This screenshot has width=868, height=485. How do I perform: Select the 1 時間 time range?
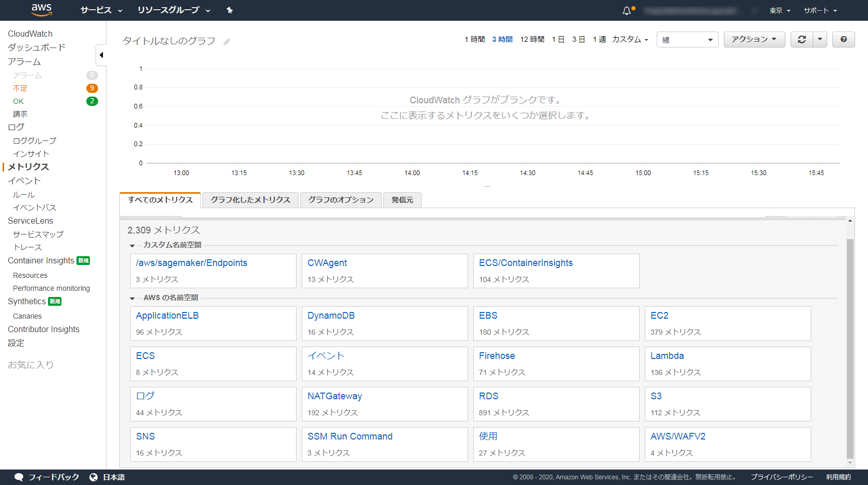475,39
